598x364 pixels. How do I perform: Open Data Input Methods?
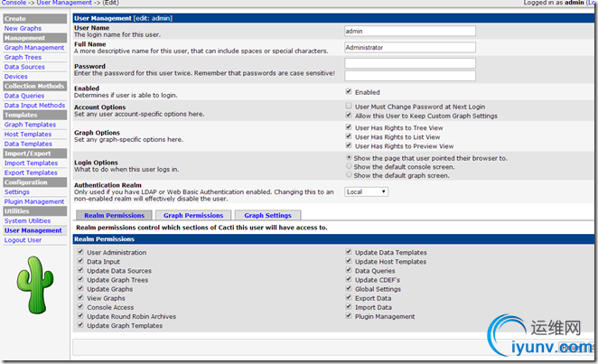click(34, 105)
